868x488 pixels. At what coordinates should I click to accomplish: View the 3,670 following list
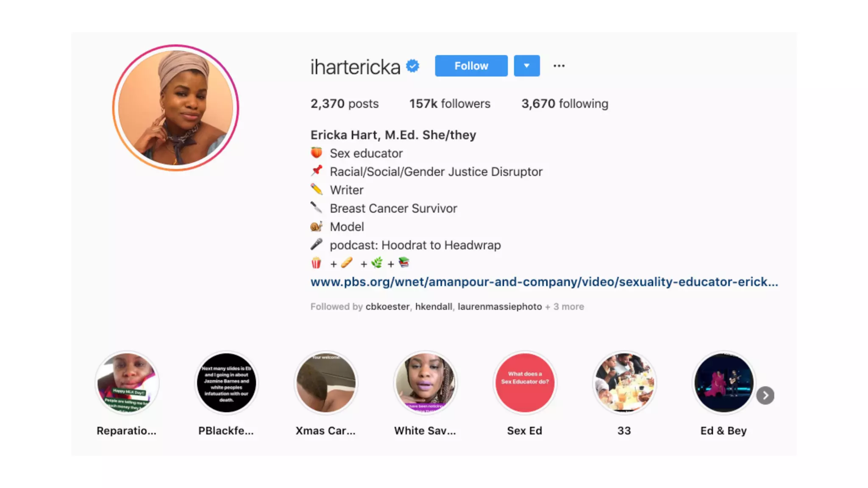coord(565,104)
